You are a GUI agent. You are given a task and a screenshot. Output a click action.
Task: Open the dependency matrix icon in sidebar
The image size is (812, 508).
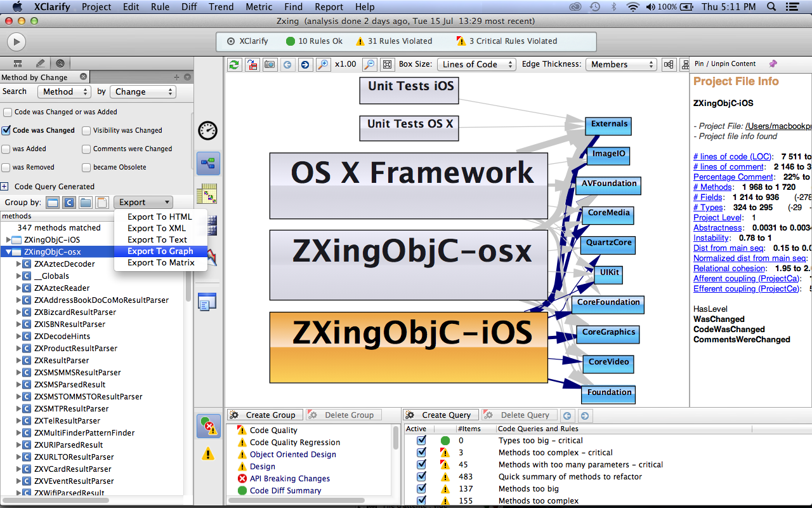pos(208,194)
